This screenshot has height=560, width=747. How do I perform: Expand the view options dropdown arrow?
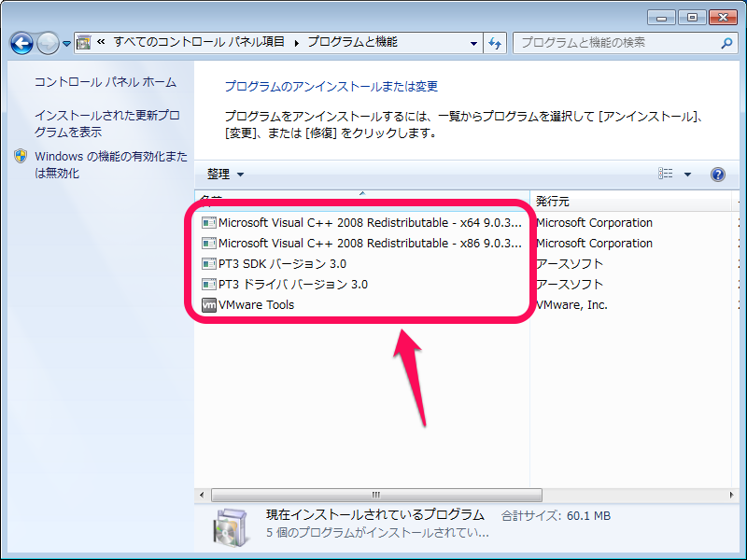pyautogui.click(x=687, y=174)
